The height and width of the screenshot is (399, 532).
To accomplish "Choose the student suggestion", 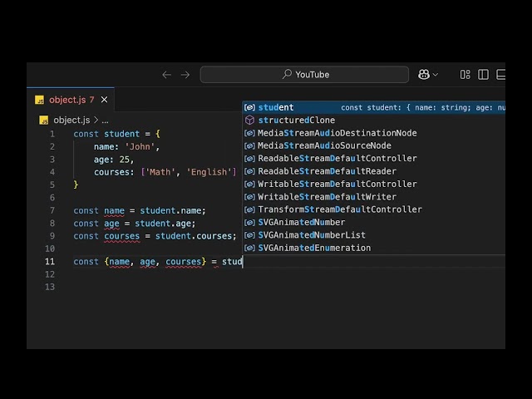I will (x=374, y=107).
